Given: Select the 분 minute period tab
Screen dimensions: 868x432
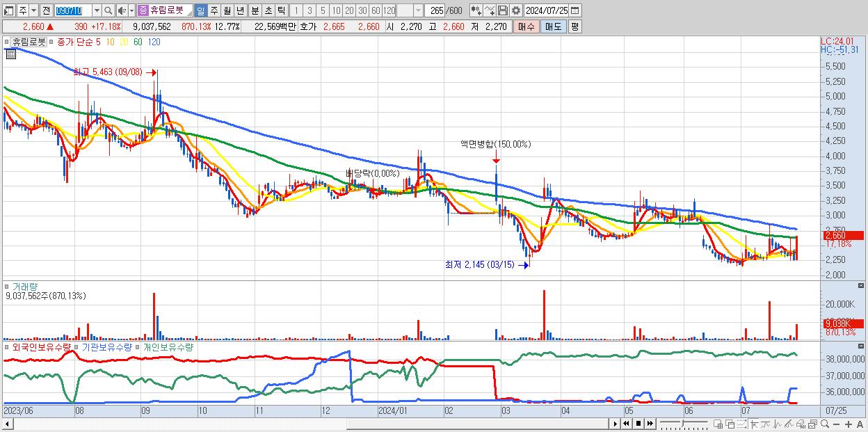Looking at the screenshot, I should pos(255,10).
